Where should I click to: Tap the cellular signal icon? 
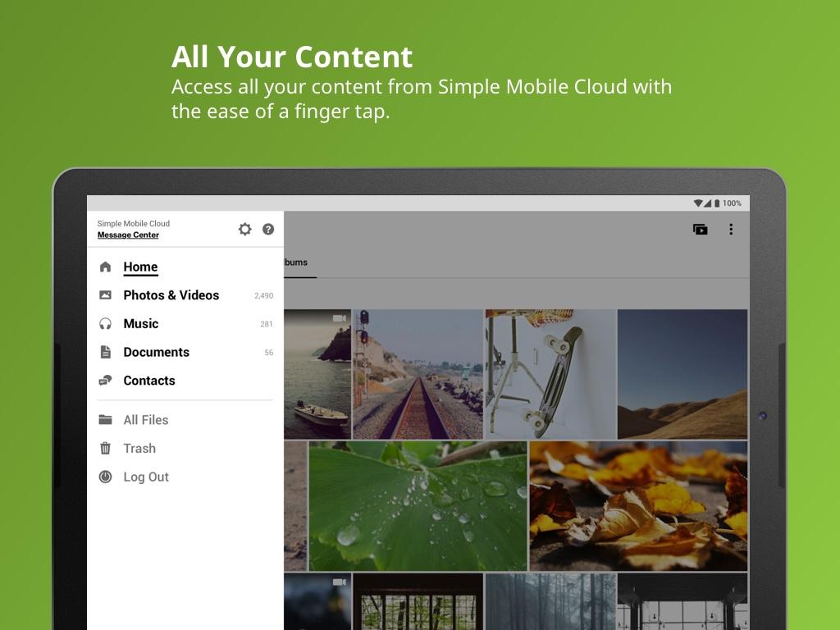pyautogui.click(x=707, y=203)
